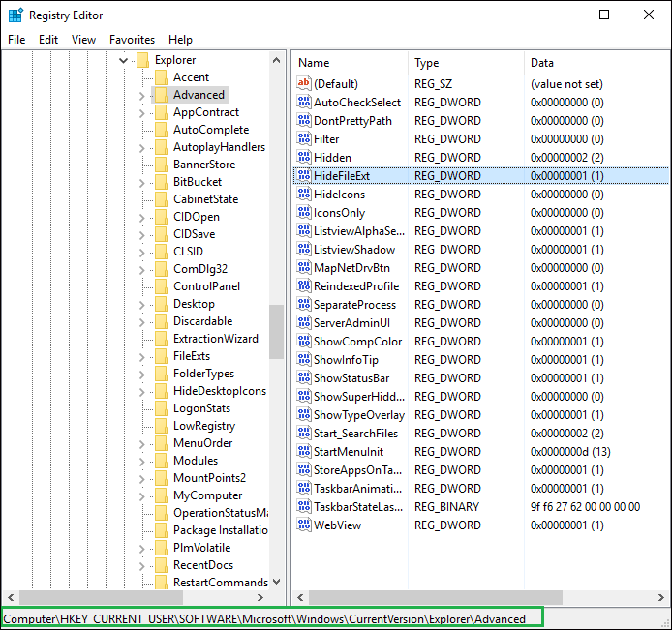Click the registry path in the status bar

tap(264, 618)
